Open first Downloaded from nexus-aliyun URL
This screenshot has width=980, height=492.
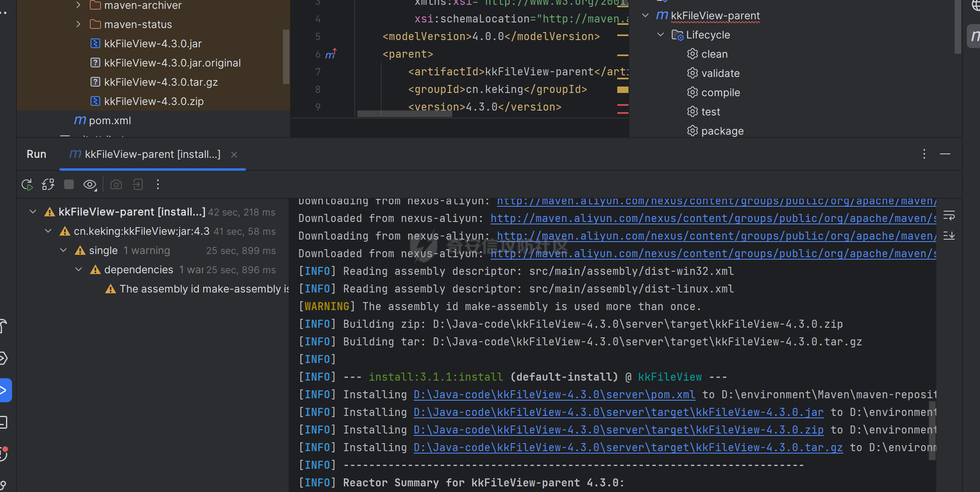tap(713, 218)
